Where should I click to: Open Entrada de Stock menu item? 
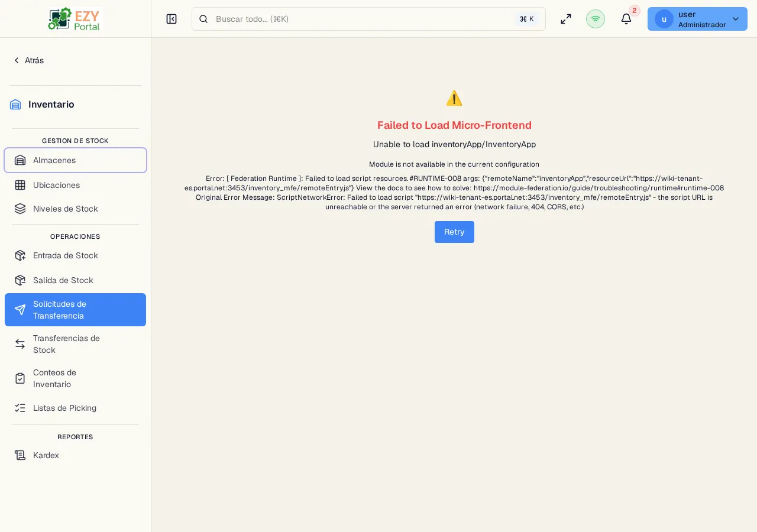(x=75, y=255)
